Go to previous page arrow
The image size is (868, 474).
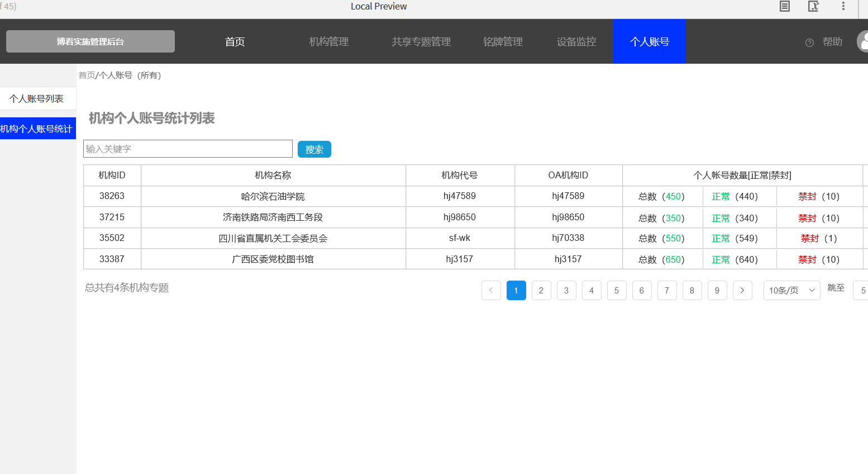coord(491,290)
